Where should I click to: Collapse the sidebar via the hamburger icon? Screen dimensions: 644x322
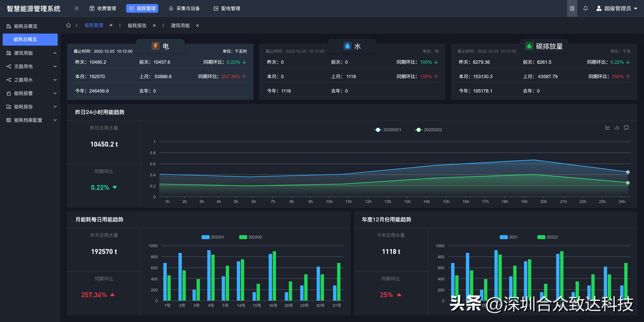76,8
